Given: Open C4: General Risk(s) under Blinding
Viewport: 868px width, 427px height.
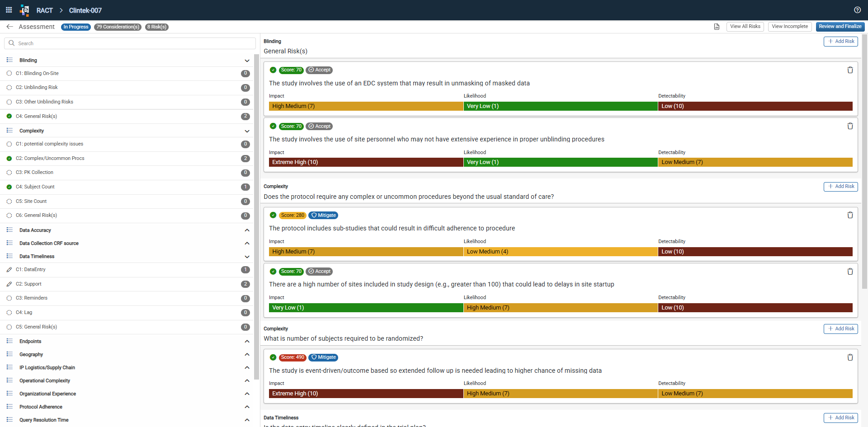Looking at the screenshot, I should [x=128, y=116].
